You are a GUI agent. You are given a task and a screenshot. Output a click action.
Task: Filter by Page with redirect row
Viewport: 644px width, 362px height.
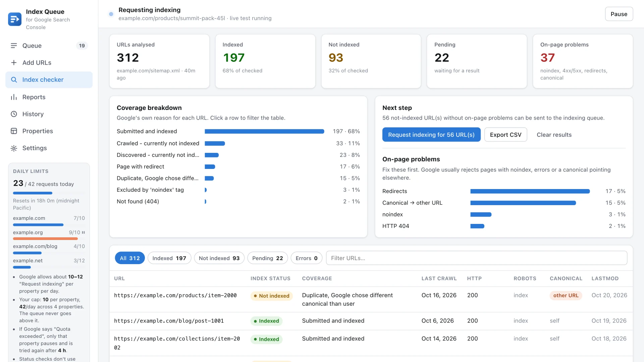pos(238,167)
